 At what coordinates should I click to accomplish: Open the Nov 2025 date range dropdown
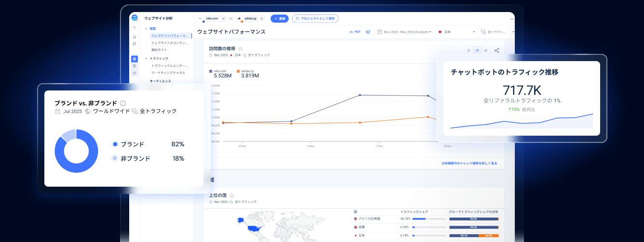click(x=404, y=32)
